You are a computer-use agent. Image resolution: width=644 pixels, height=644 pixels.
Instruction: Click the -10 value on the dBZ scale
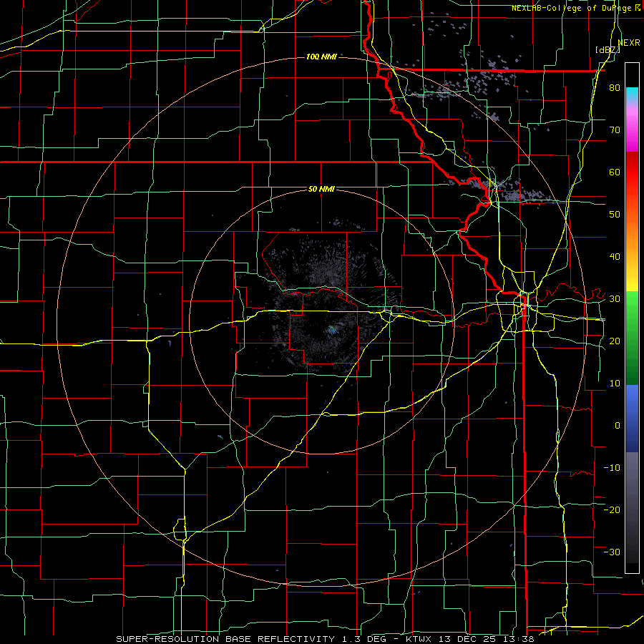[612, 467]
